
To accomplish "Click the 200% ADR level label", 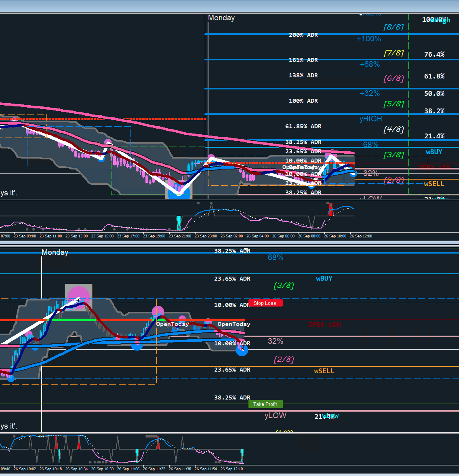I will pyautogui.click(x=303, y=35).
